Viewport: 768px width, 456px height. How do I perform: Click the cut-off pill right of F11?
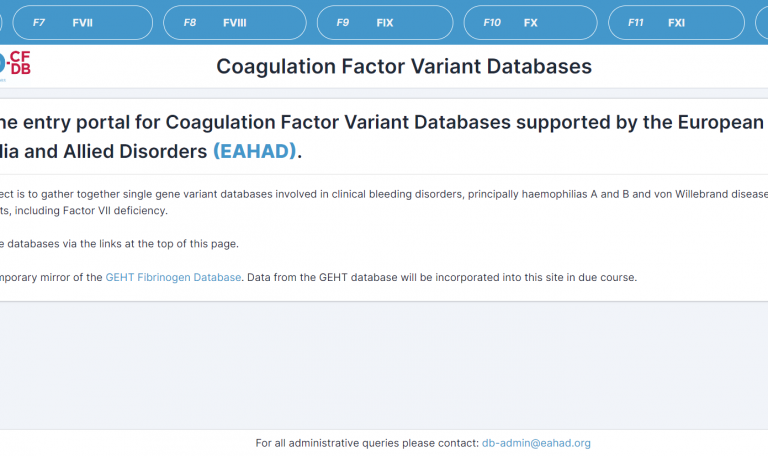(762, 22)
